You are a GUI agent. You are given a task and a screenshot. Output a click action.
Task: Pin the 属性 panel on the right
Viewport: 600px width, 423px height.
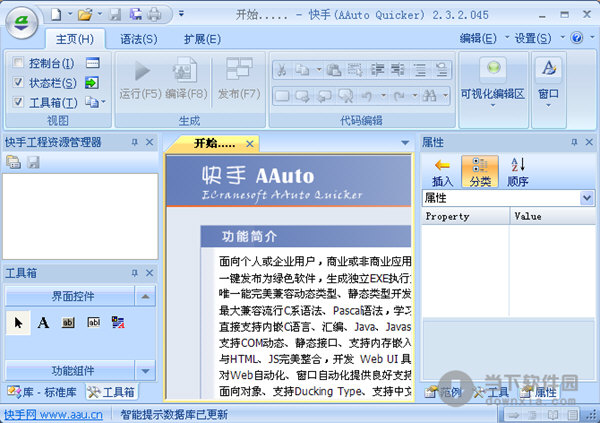point(574,142)
